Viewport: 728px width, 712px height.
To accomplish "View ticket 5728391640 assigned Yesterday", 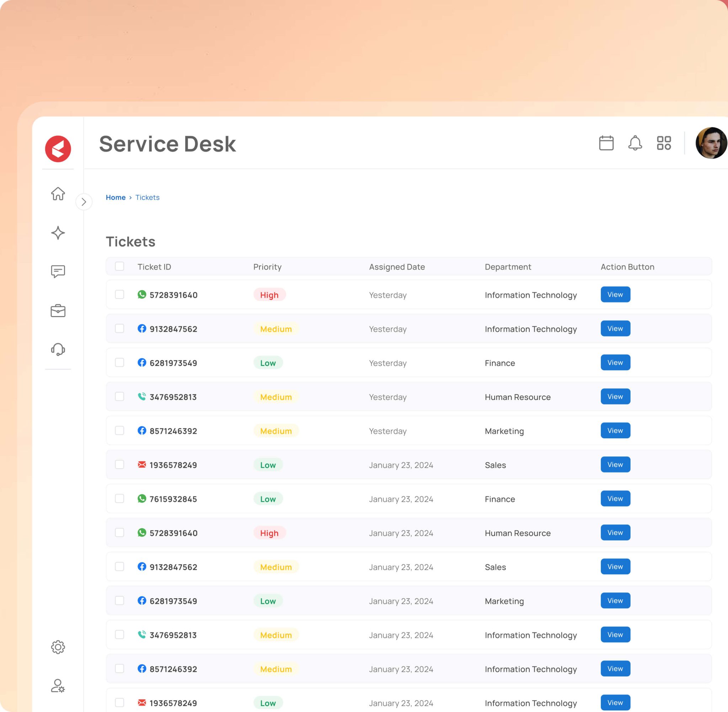I will 615,294.
